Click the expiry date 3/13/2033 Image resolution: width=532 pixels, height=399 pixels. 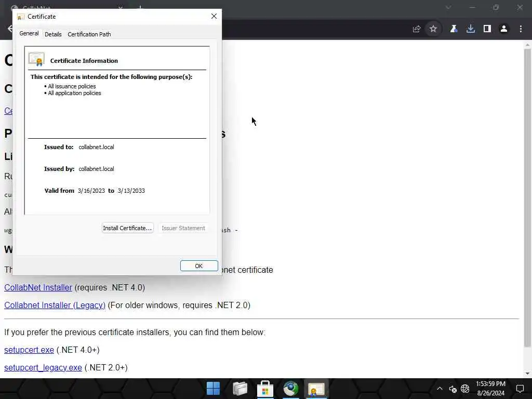(131, 191)
